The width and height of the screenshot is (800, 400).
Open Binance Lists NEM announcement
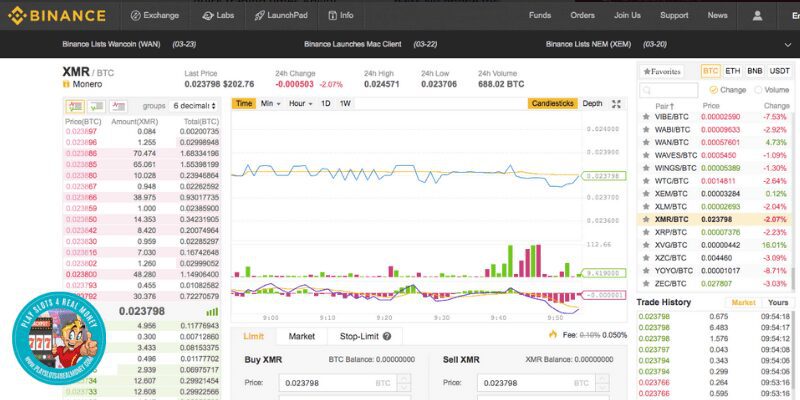[606, 44]
